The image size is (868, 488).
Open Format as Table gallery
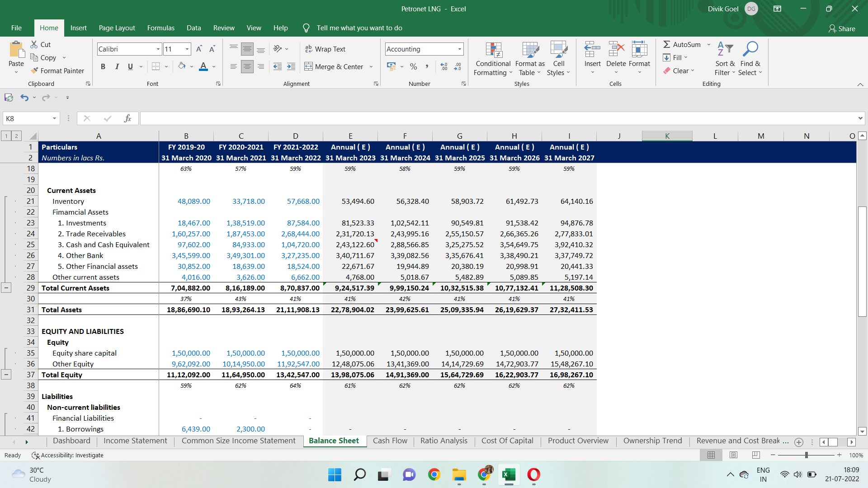coord(530,59)
